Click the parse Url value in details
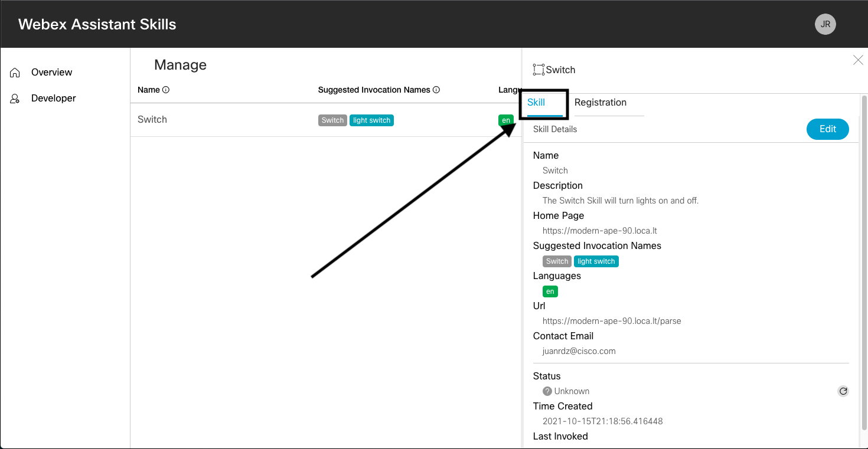 [612, 322]
